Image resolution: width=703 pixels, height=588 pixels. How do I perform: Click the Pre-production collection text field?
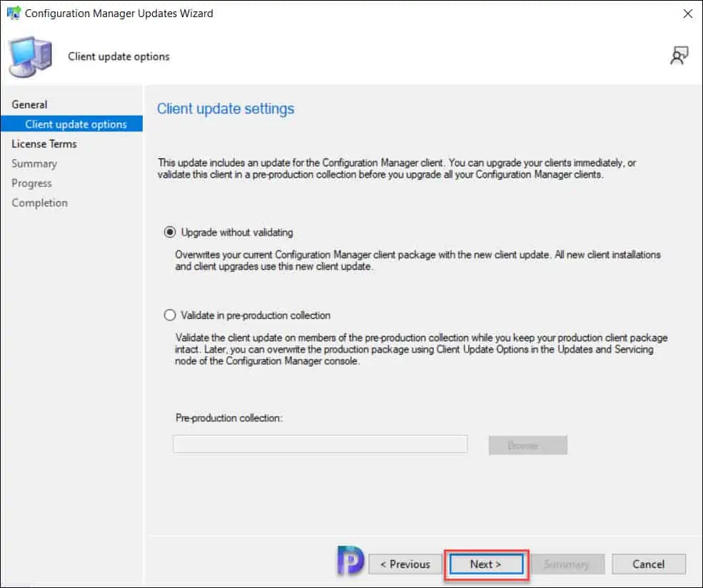point(320,444)
